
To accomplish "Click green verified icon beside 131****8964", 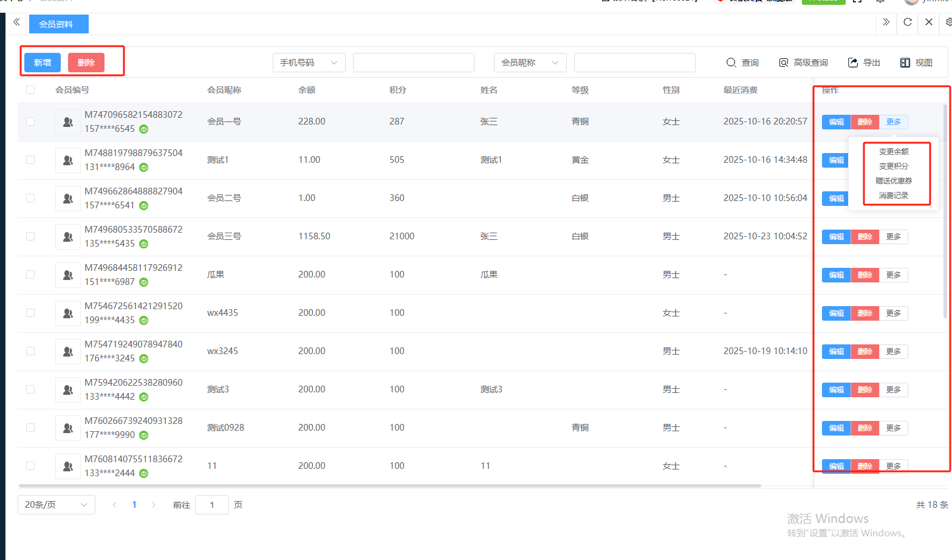I will coord(144,168).
